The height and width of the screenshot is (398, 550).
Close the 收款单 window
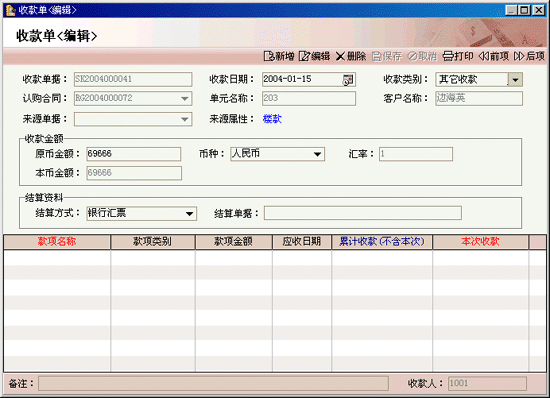pyautogui.click(x=538, y=10)
